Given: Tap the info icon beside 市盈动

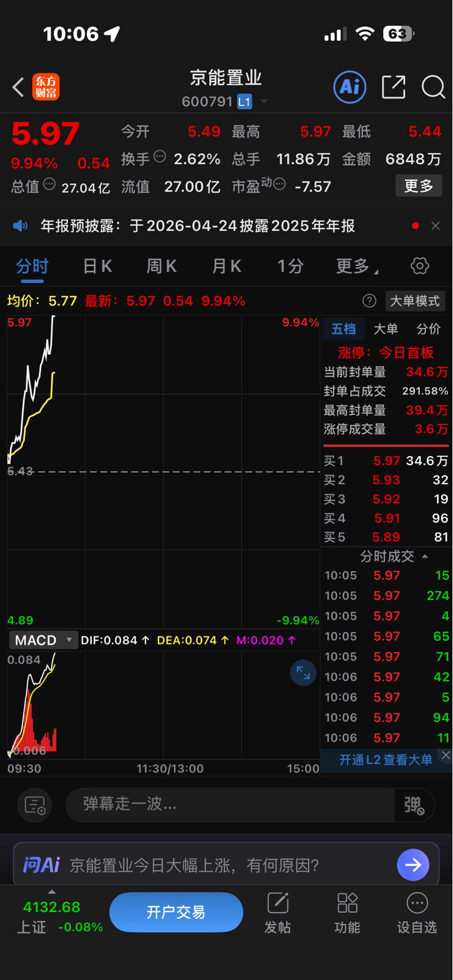Looking at the screenshot, I should (x=280, y=184).
